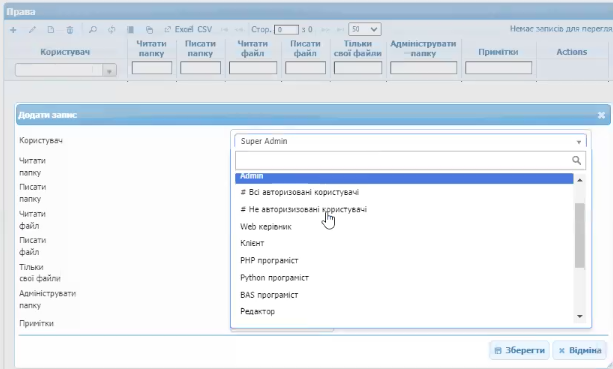Collapse the Super Admin user dropdown
The width and height of the screenshot is (613, 369).
point(410,141)
